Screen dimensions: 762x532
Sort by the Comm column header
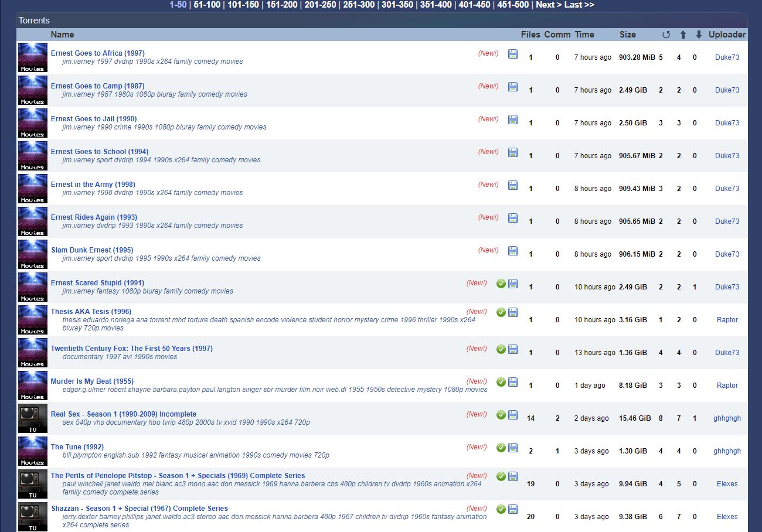(x=557, y=35)
